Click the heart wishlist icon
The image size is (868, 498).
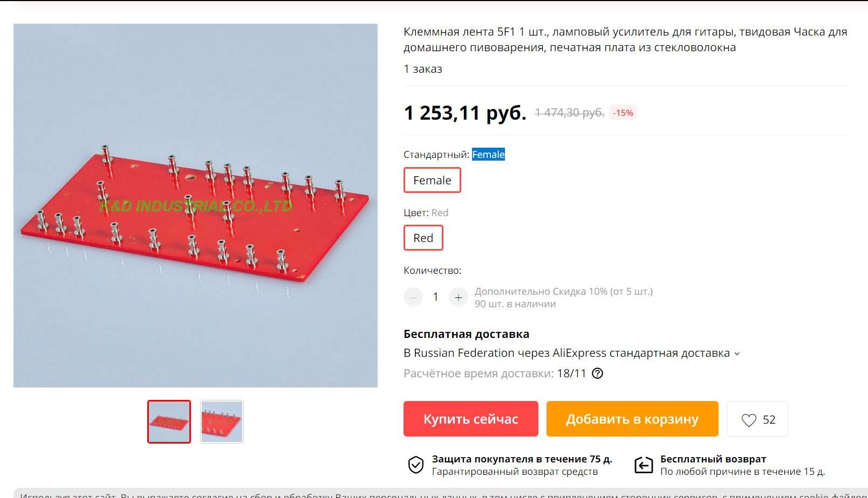[749, 420]
